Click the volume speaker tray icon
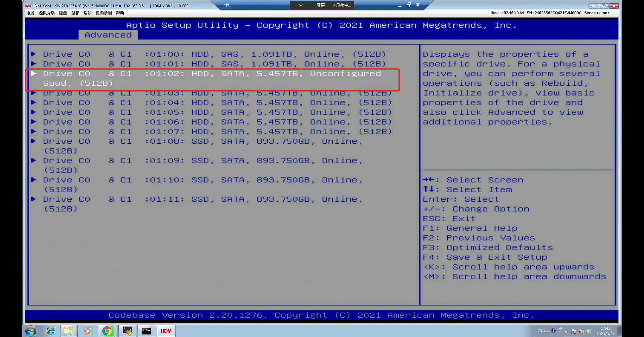This screenshot has height=337, width=644. coord(589,331)
